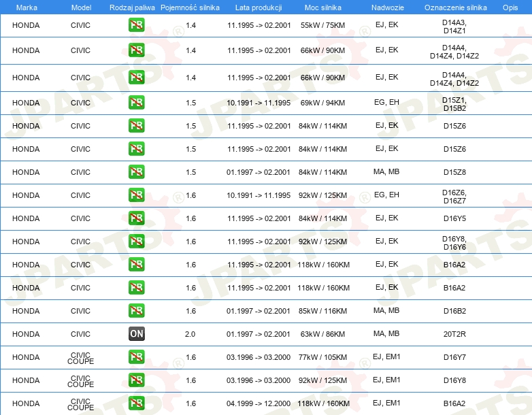Select the engine code 20T2R
Image resolution: width=532 pixels, height=415 pixels.
[x=454, y=334]
